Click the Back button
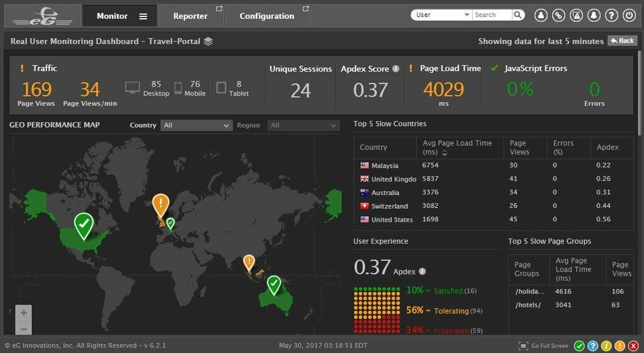644x353 pixels. tap(621, 41)
